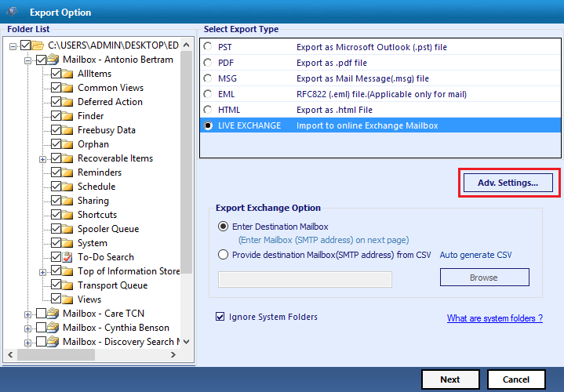Select the MSG export type row

pos(380,78)
